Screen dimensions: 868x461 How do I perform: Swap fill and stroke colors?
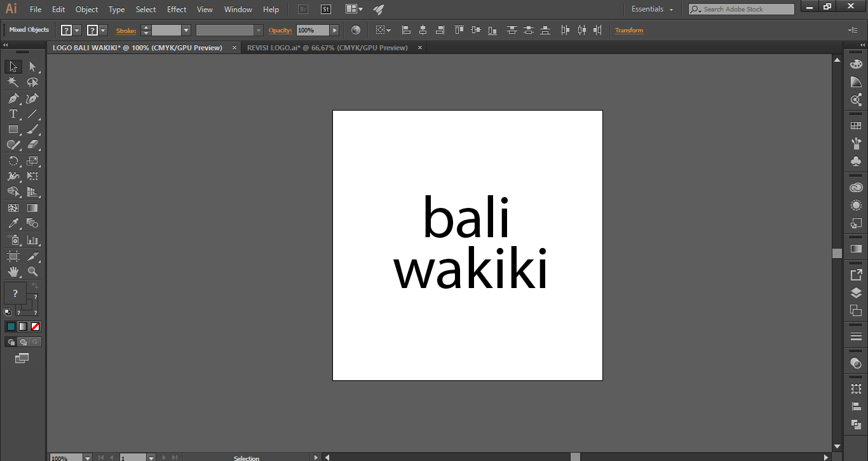coord(35,287)
